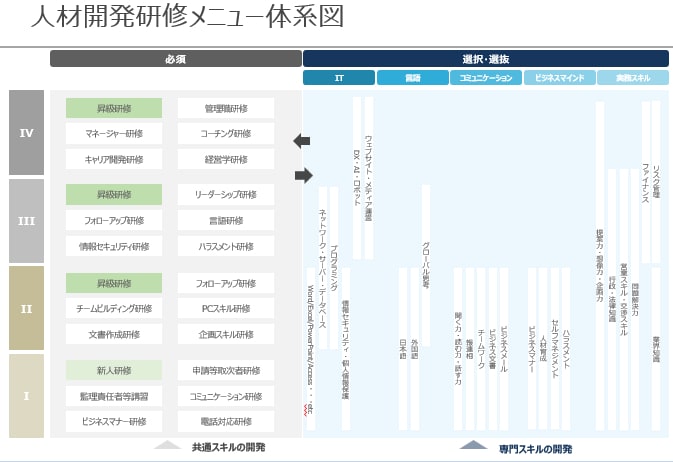Select the 必須 header bar
The width and height of the screenshot is (673, 462).
tap(176, 59)
